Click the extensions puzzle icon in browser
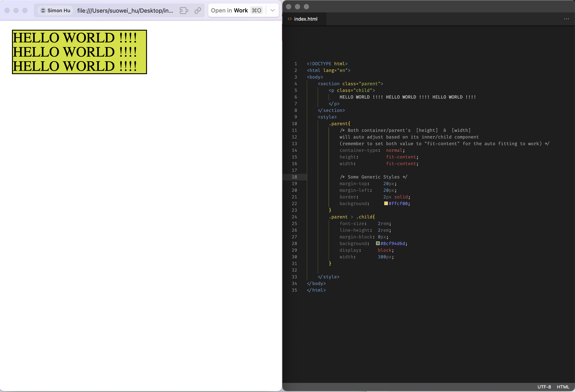Viewport: 575px width, 392px height. tap(184, 10)
